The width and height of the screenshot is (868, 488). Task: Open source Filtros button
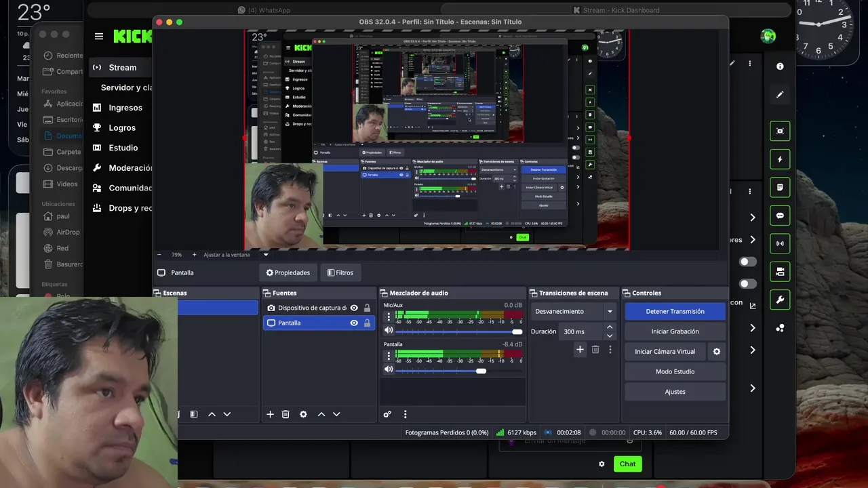tap(340, 272)
